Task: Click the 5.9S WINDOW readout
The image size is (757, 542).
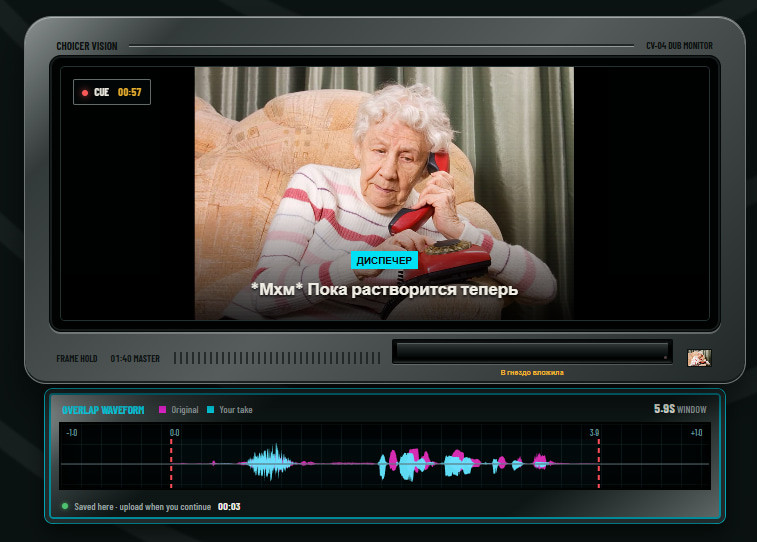Action: pos(680,409)
